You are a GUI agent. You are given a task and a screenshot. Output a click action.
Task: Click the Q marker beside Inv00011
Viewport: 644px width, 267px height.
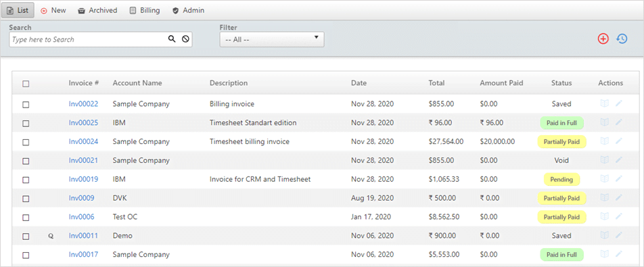tap(51, 236)
